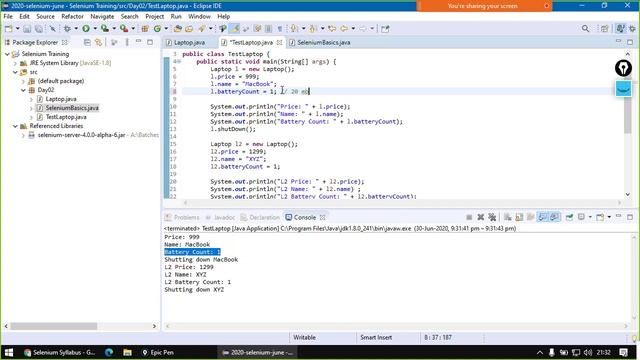Toggle Show Console When Standard Out Changes
This screenshot has height=360, width=640.
(542, 217)
